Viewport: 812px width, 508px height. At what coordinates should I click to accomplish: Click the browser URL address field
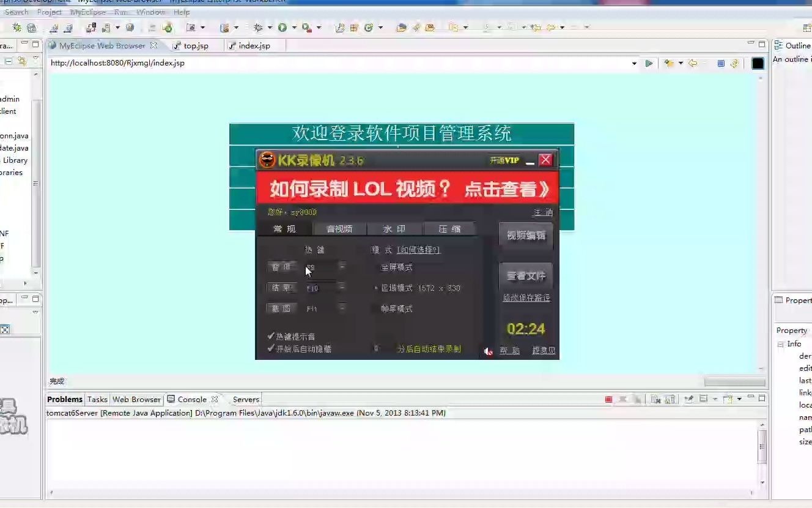click(x=338, y=63)
